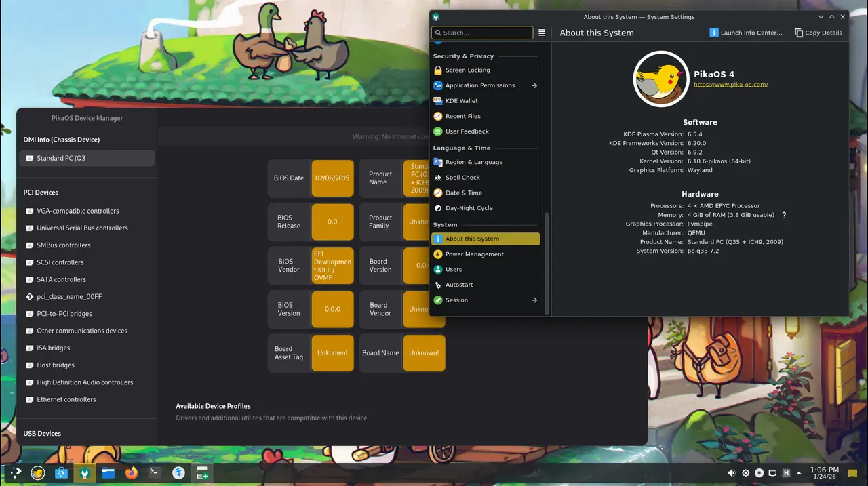
Task: Select Ethernet controllers in PCI devices
Action: 66,399
